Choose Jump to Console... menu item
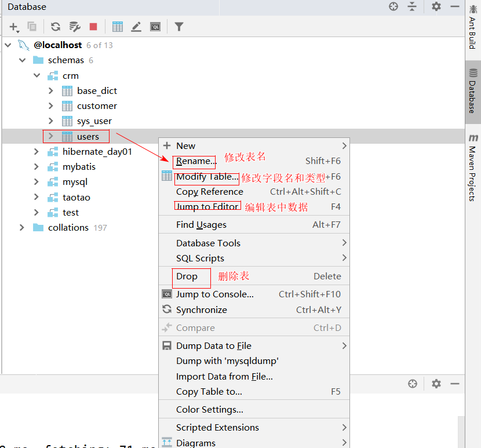 pyautogui.click(x=254, y=294)
